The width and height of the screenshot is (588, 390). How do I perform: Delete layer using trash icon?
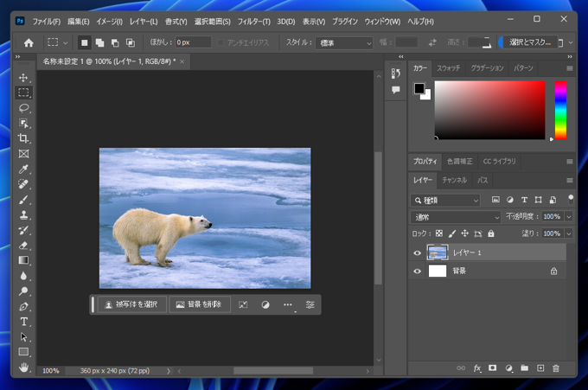click(556, 368)
